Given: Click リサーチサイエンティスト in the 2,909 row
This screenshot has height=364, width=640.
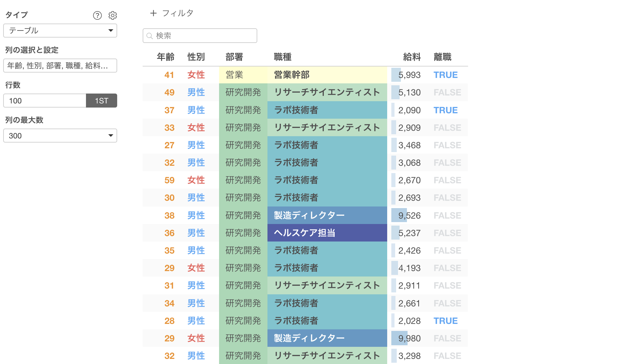Looking at the screenshot, I should 327,128.
